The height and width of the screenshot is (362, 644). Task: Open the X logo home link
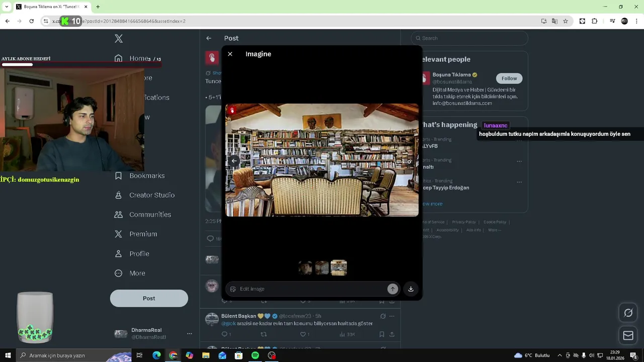coord(119,39)
